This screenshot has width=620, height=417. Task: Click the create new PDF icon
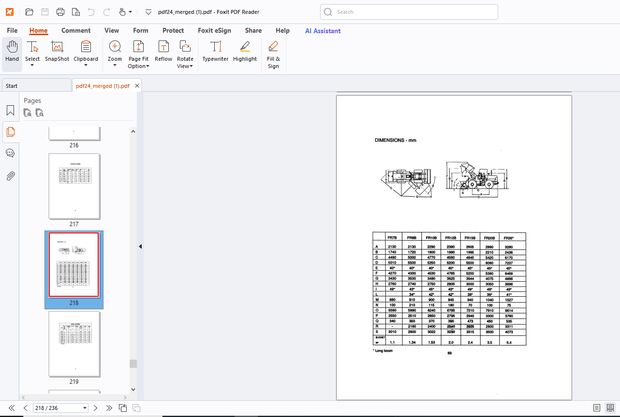76,12
